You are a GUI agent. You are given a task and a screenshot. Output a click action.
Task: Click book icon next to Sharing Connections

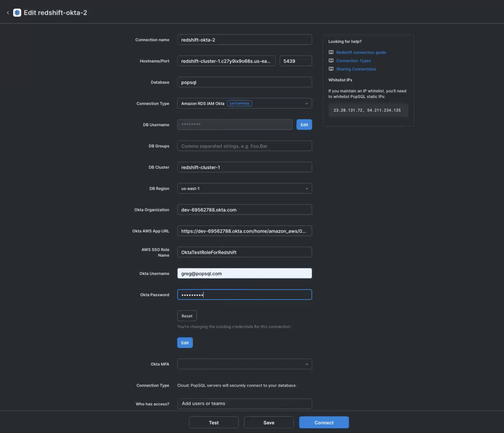(x=331, y=69)
